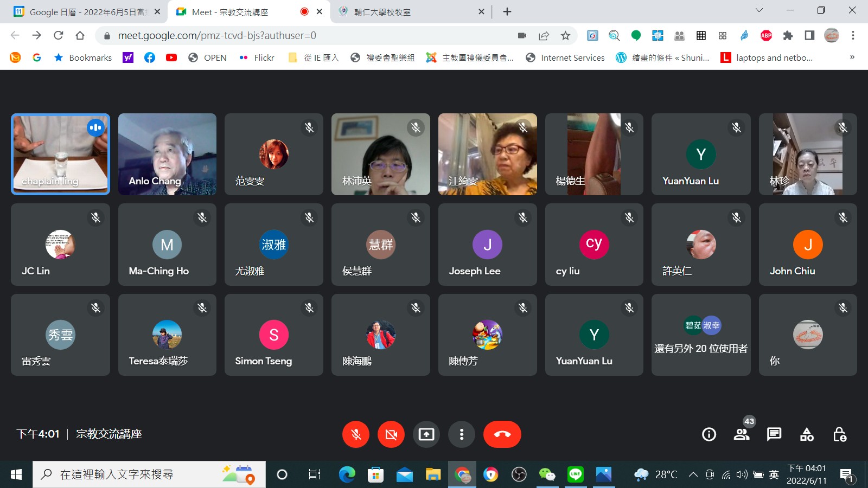Open the Internet Services bookmark
Viewport: 868px width, 488px height.
565,57
